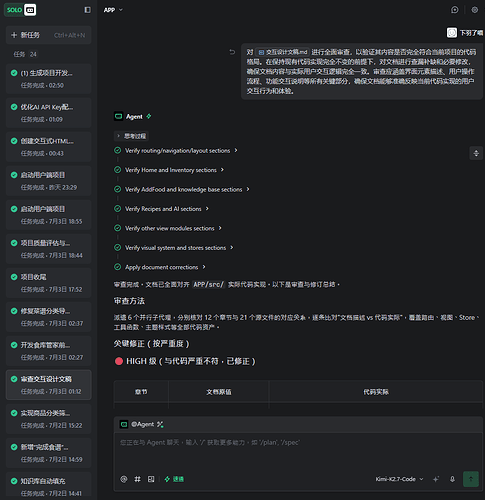Click the red dot beside HIGH 级 heading

pyautogui.click(x=119, y=361)
